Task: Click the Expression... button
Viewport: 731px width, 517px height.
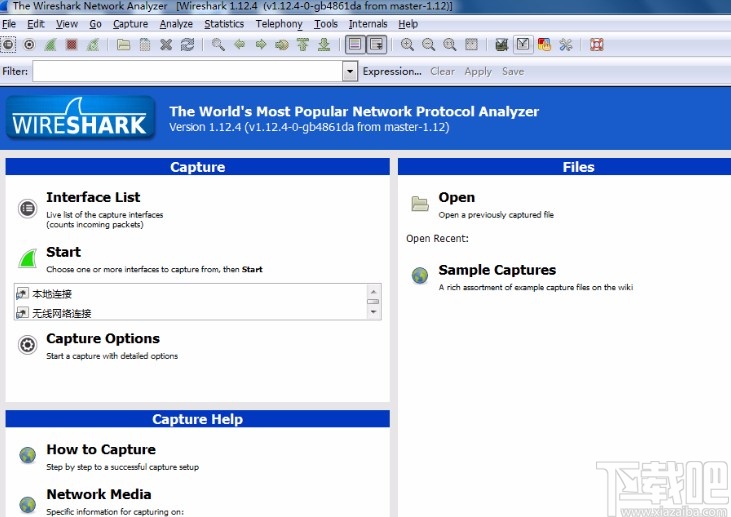Action: pyautogui.click(x=392, y=71)
